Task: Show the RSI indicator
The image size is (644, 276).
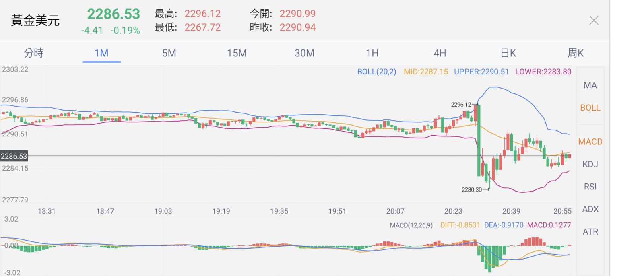Action: tap(590, 187)
